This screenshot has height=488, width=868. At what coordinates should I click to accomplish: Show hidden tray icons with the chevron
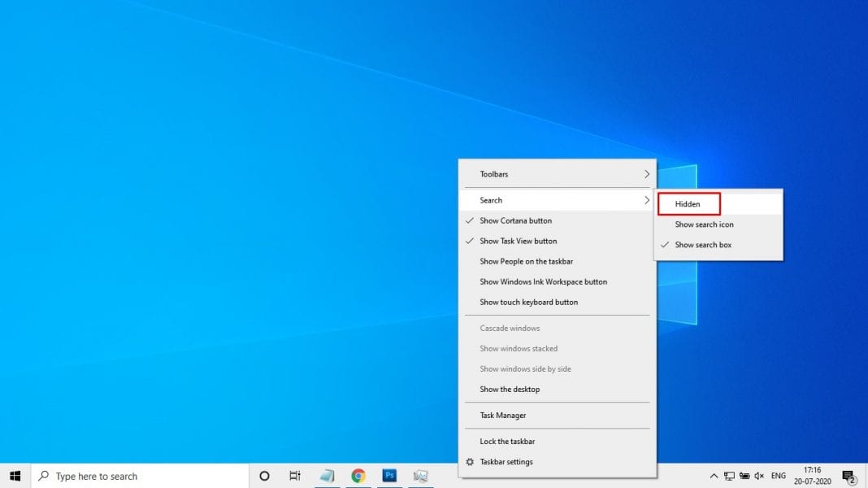(714, 476)
